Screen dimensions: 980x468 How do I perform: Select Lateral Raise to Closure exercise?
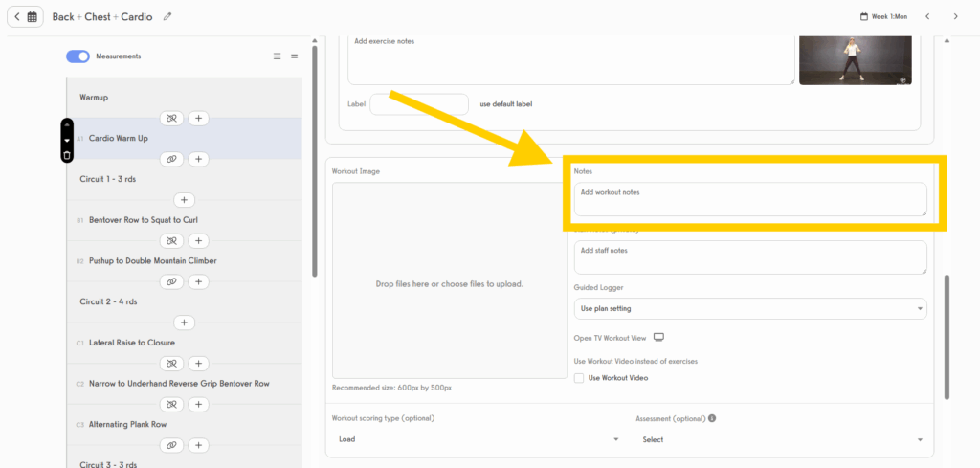(132, 343)
